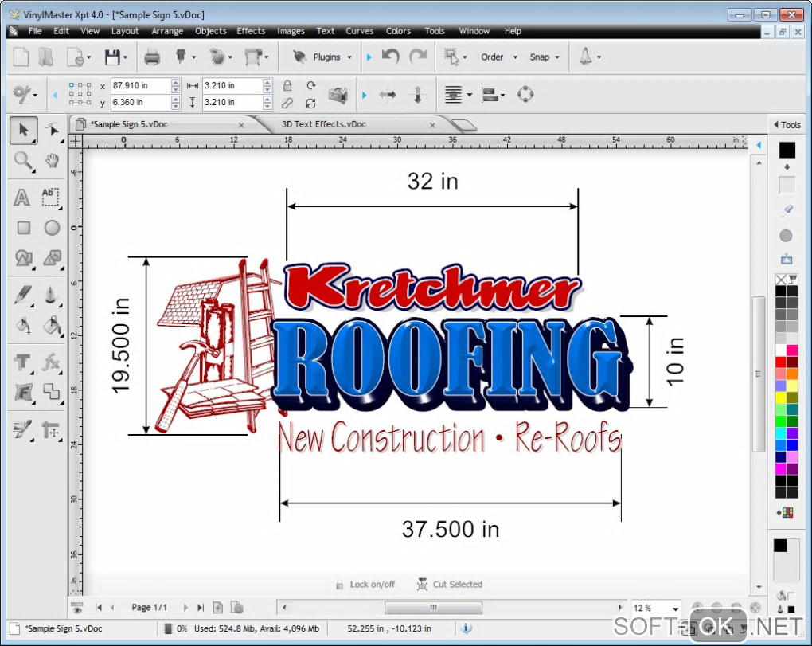Toggle the proportional lock padlock
812x646 pixels.
point(287,85)
